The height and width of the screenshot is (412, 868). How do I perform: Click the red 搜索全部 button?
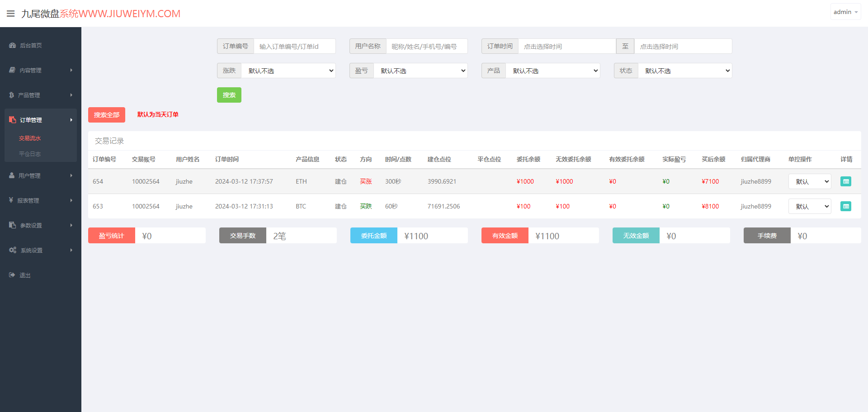(x=107, y=115)
